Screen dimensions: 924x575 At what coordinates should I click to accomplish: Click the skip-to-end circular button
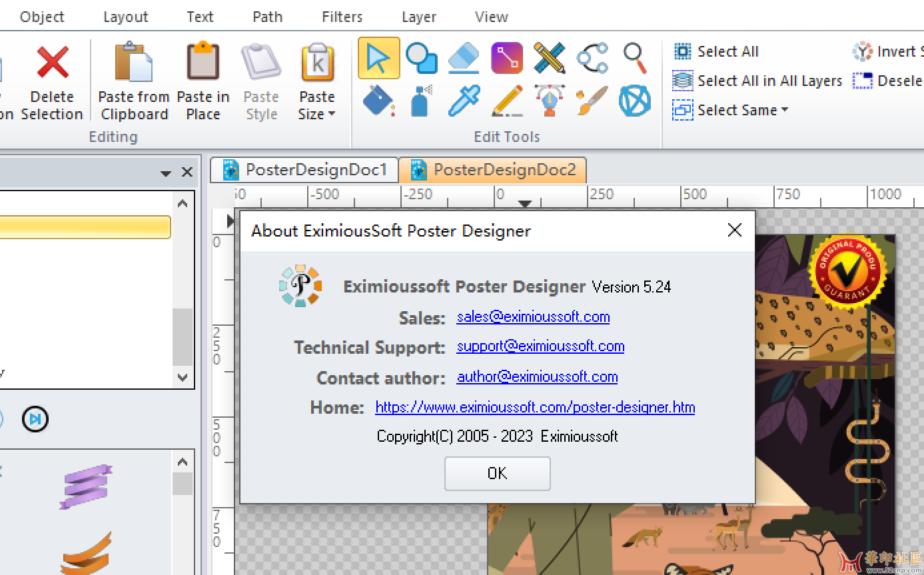tap(35, 418)
